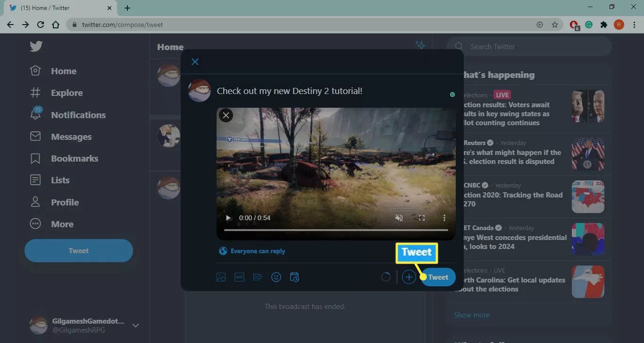Screen dimensions: 644x343
Task: Post with the Tweet button in dialog
Action: coord(438,277)
